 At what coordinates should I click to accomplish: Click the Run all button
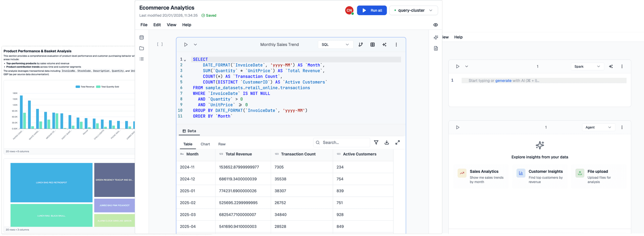pos(372,10)
